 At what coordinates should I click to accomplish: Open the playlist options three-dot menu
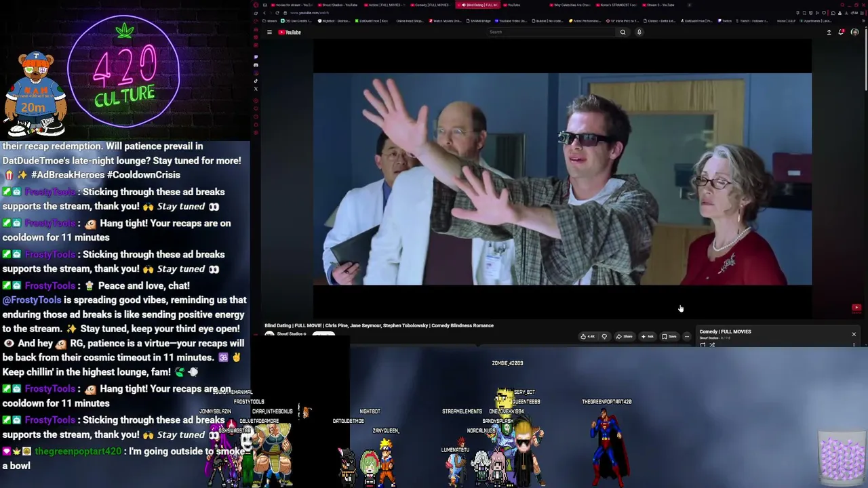854,345
